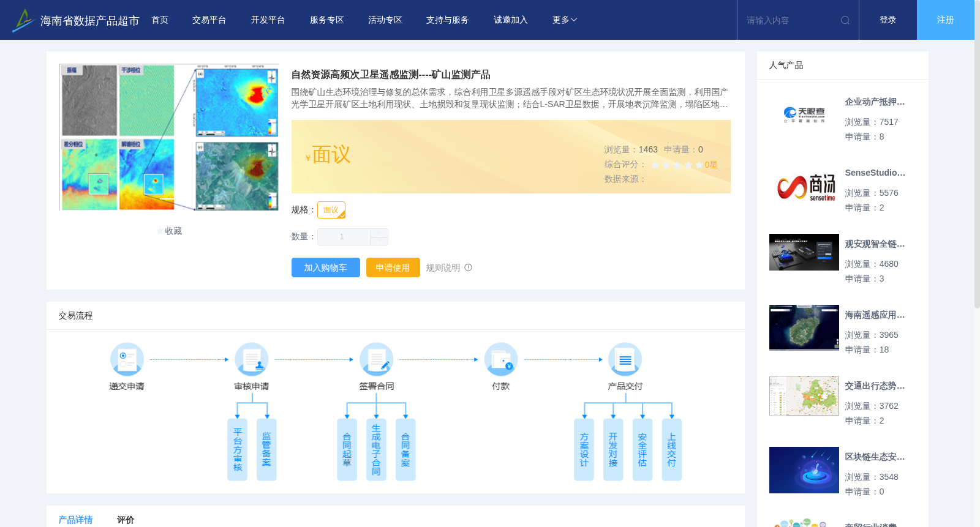The width and height of the screenshot is (980, 527).
Task: Click the quantity input field
Action: (x=344, y=237)
